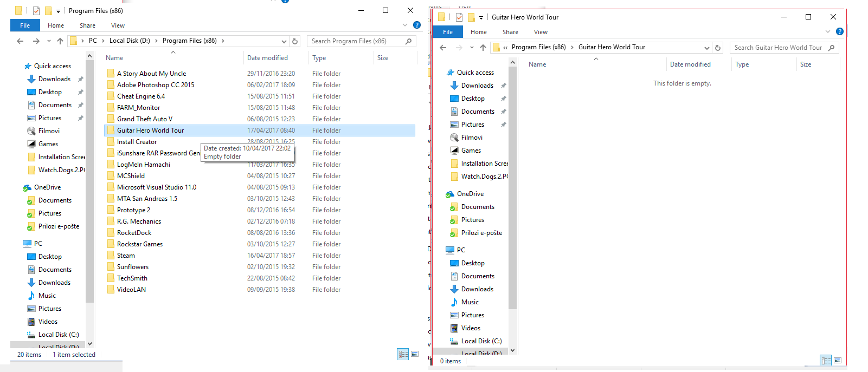Open the recent locations dropdown in the Program Files (x86) window
868x372 pixels.
(x=49, y=41)
